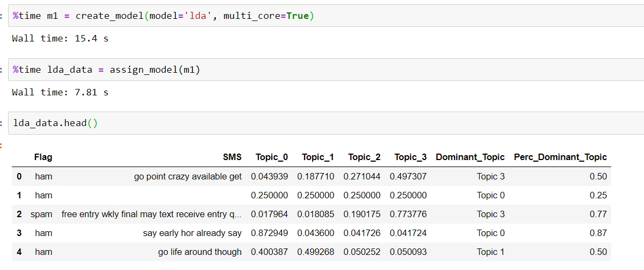Image resolution: width=644 pixels, height=270 pixels.
Task: Select the Perc_Dominant_Topic column header
Action: click(560, 157)
